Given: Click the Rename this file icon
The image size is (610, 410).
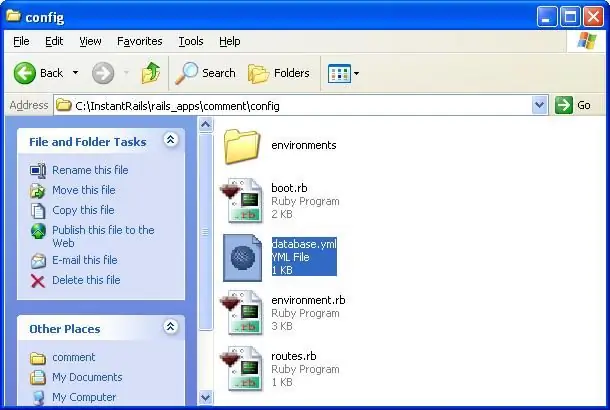Looking at the screenshot, I should pos(38,171).
